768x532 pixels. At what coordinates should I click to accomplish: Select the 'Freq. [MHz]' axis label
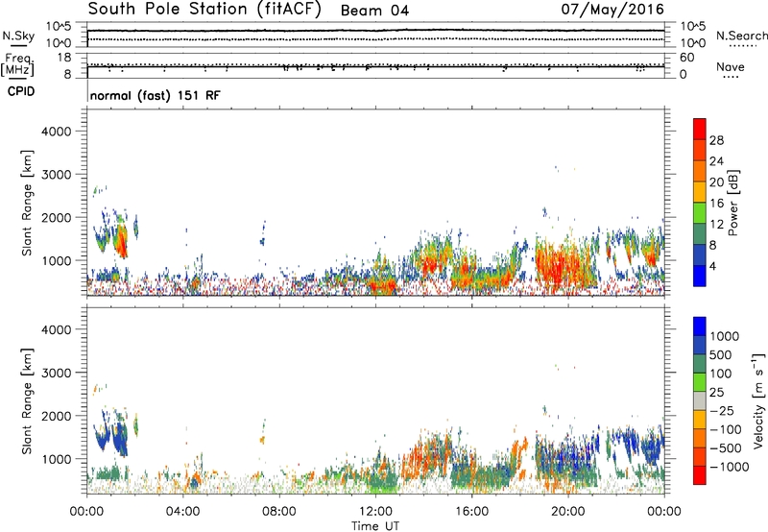click(x=18, y=64)
